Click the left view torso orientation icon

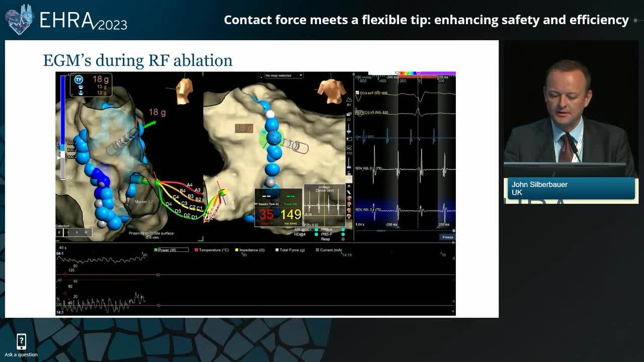click(x=184, y=88)
